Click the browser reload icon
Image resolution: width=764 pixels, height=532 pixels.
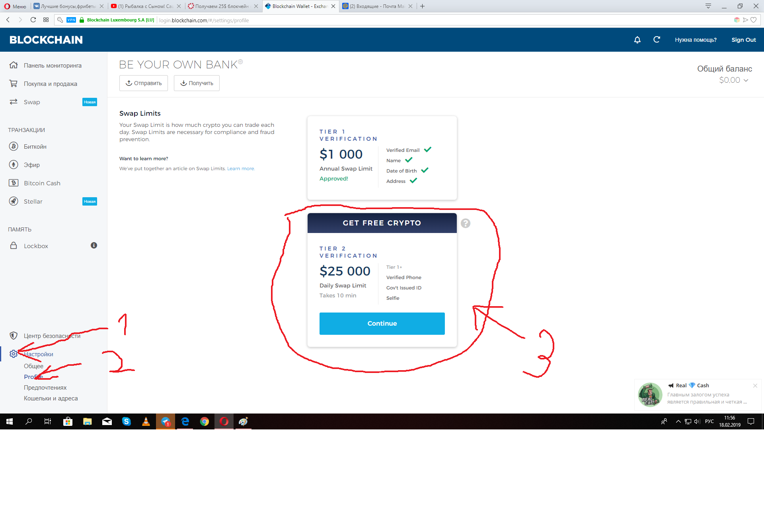tap(33, 20)
